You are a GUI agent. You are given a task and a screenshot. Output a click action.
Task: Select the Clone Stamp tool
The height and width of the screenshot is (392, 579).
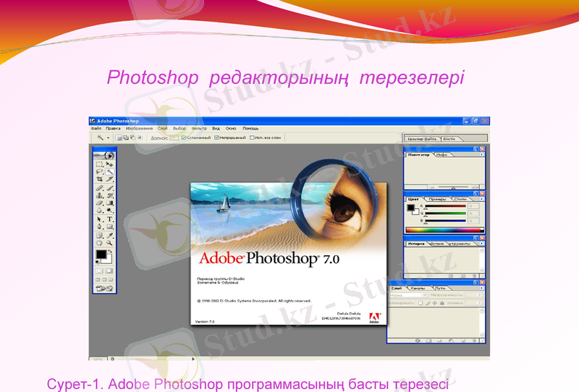pos(100,195)
